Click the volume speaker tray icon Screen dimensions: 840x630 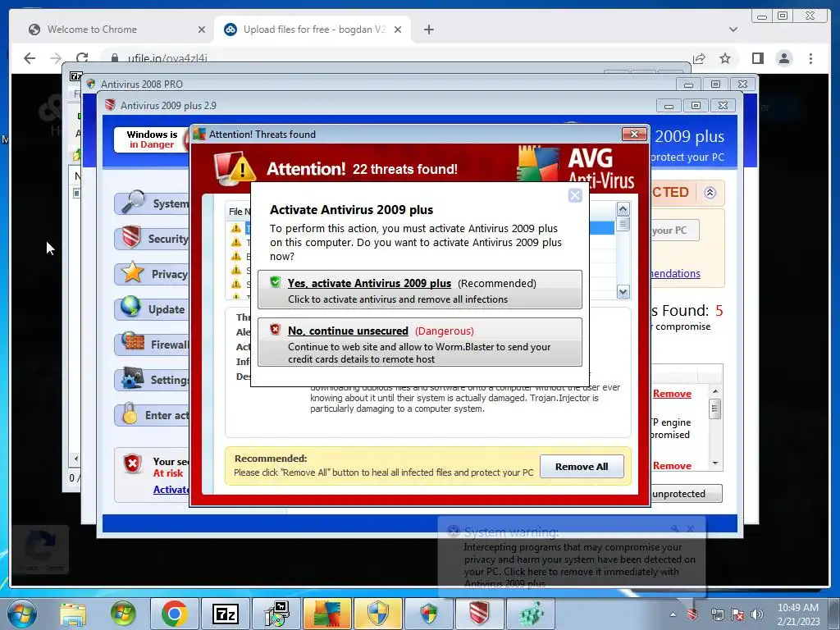757,614
